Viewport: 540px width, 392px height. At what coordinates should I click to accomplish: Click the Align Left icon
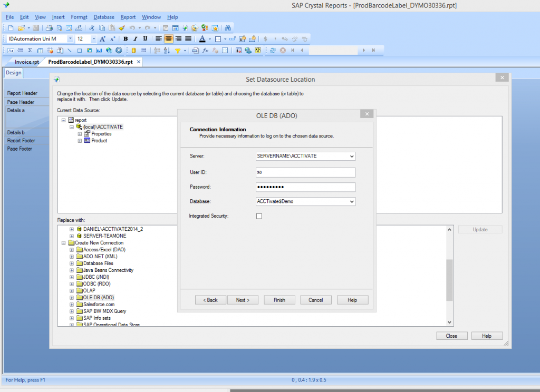158,39
